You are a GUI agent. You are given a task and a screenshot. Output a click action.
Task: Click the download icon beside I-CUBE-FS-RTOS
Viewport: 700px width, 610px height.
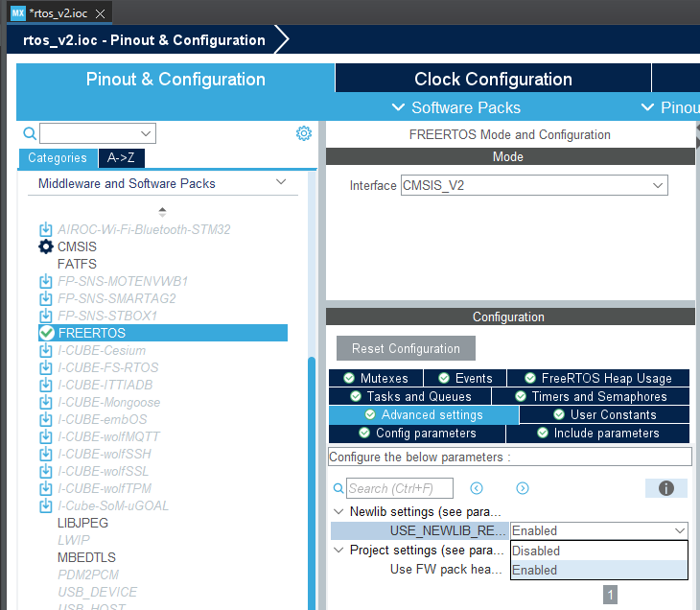45,367
